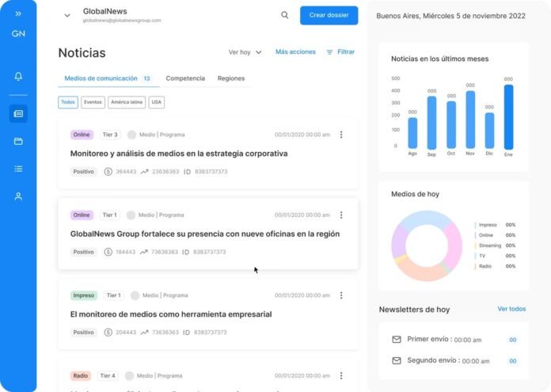Viewport: 551px width, 392px height.
Task: Click the notifications bell icon in sidebar
Action: pyautogui.click(x=18, y=77)
